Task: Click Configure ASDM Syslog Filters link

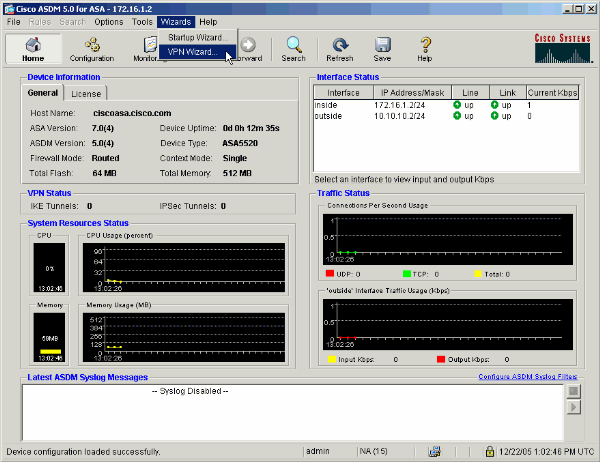Action: coord(528,377)
